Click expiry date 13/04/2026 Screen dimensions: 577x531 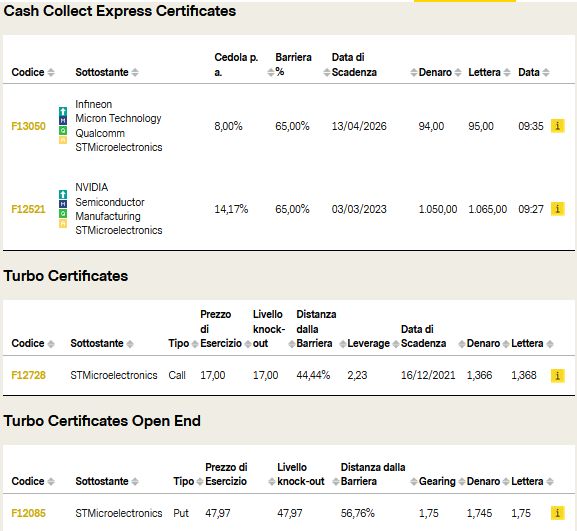point(359,126)
